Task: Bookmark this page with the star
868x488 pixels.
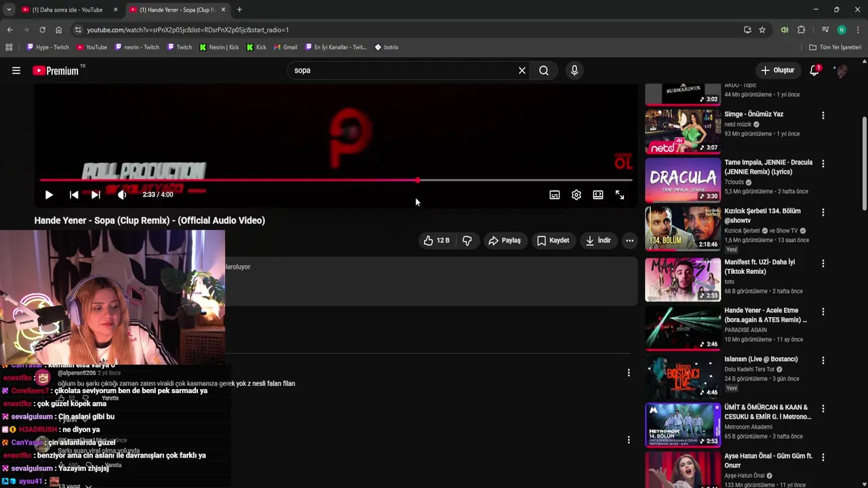Action: (x=762, y=30)
